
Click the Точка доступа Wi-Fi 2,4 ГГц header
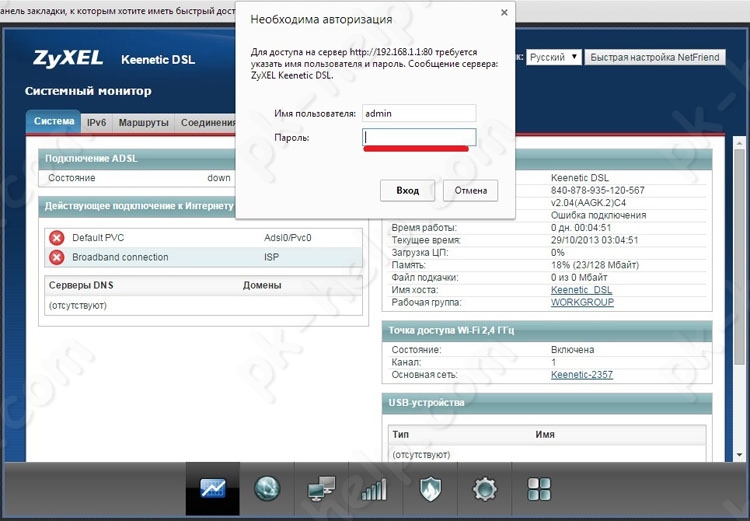547,331
